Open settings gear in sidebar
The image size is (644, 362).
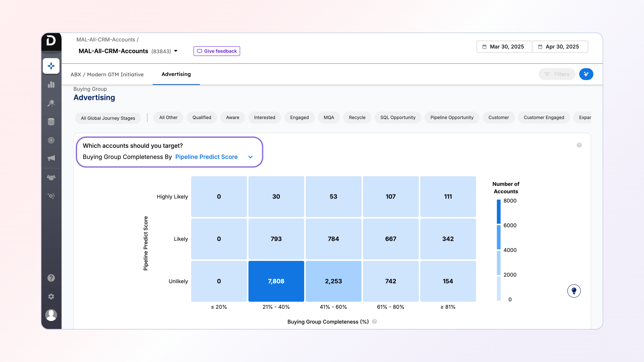point(51,296)
